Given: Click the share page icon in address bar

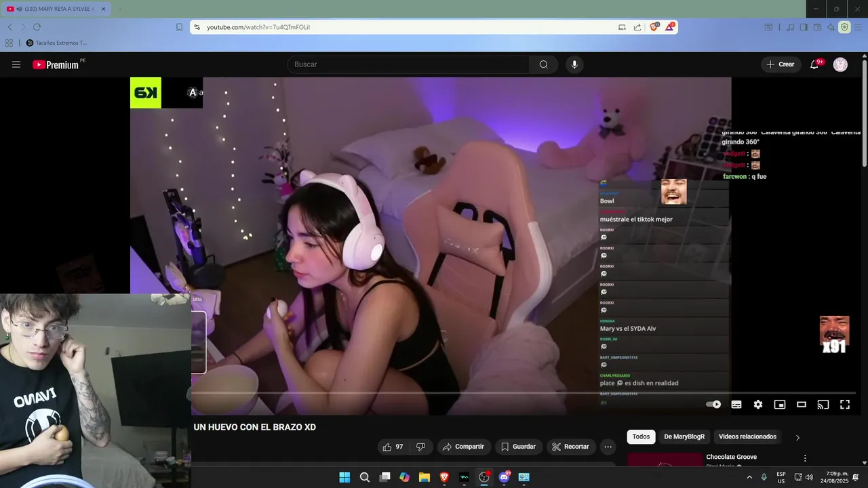Looking at the screenshot, I should (x=637, y=27).
